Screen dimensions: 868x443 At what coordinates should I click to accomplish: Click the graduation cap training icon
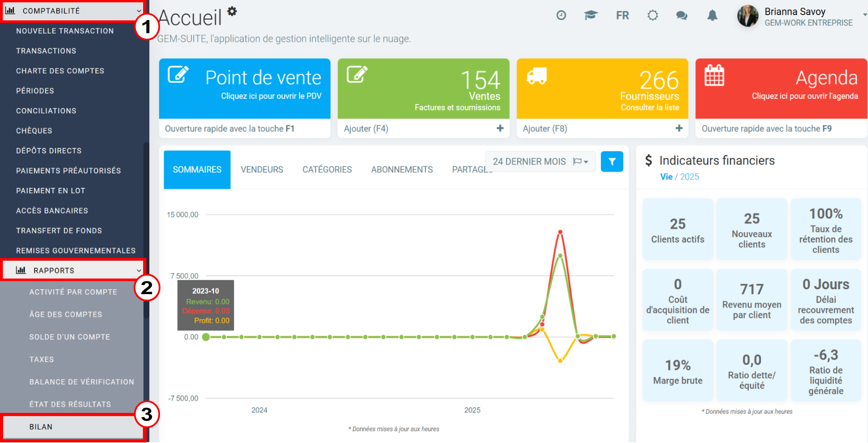[x=591, y=16]
